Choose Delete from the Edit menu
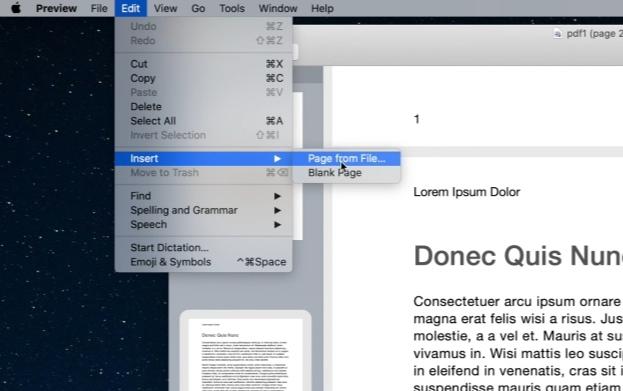623x391 pixels. 203,106
